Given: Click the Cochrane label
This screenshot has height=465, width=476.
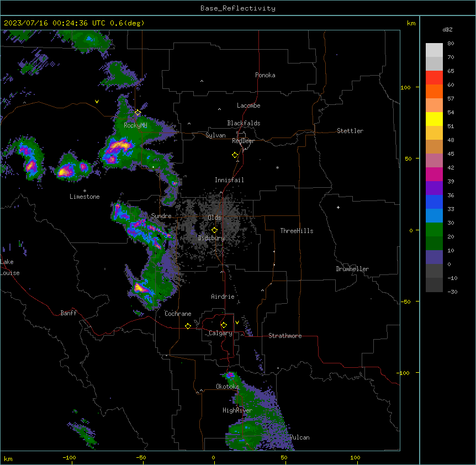Looking at the screenshot, I should pyautogui.click(x=178, y=314).
